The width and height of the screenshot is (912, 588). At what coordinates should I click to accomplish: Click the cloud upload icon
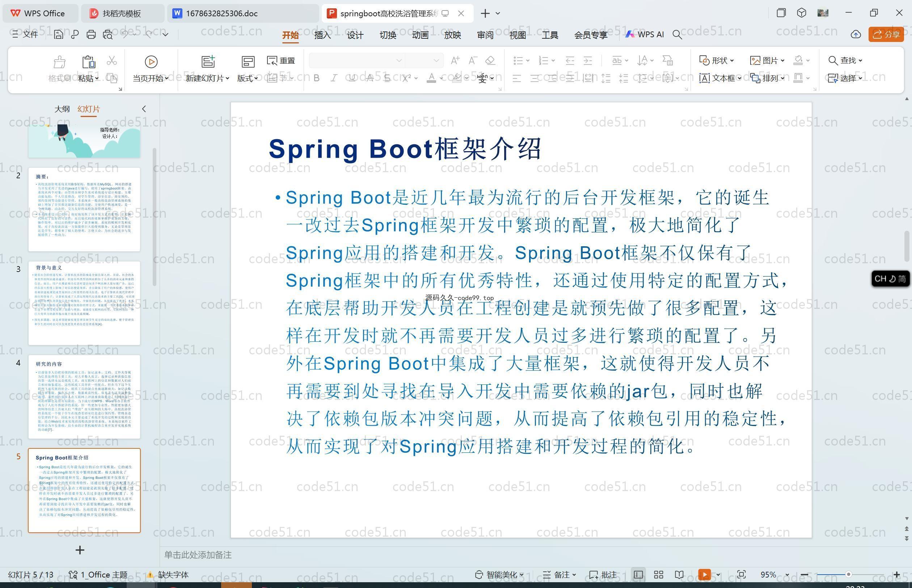pos(856,35)
